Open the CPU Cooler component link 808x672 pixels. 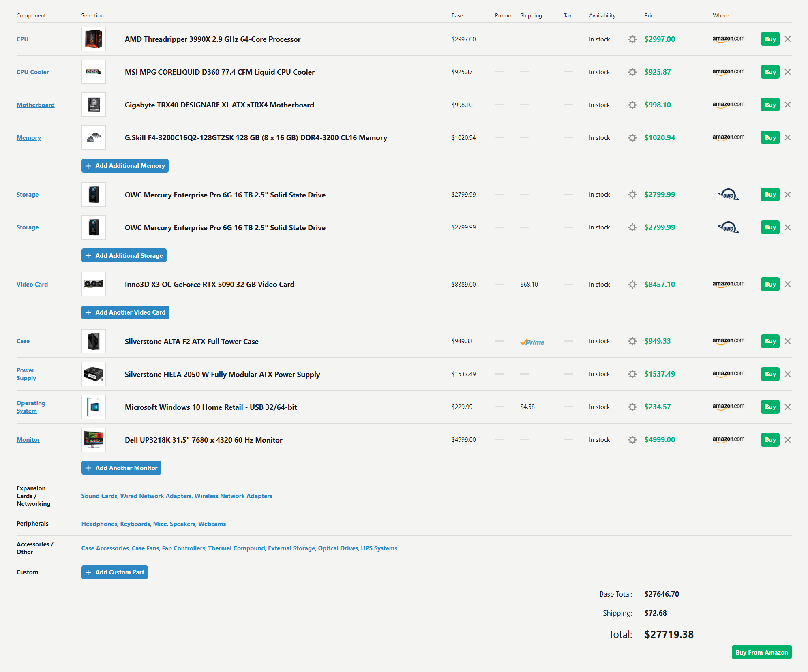(x=32, y=72)
